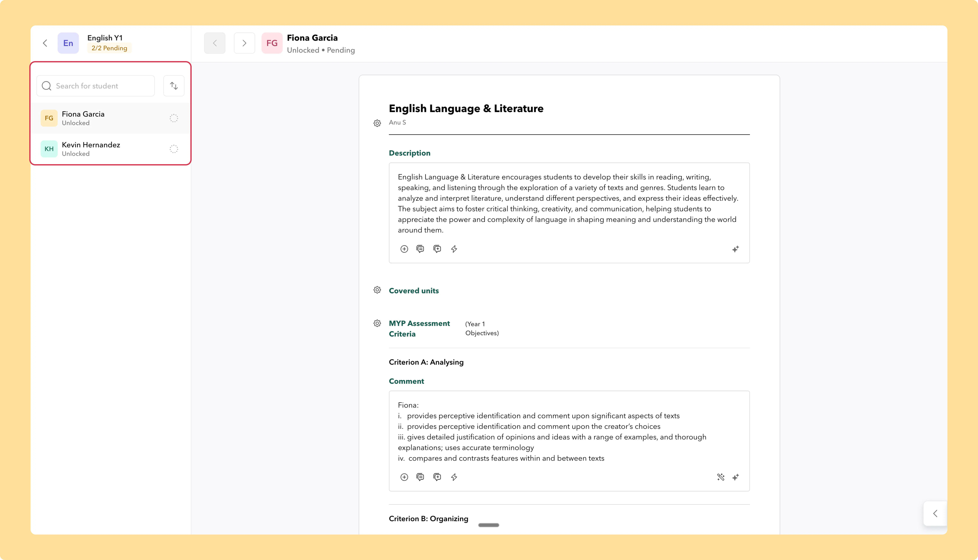Click the sort students icon
The image size is (978, 560).
pyautogui.click(x=174, y=86)
